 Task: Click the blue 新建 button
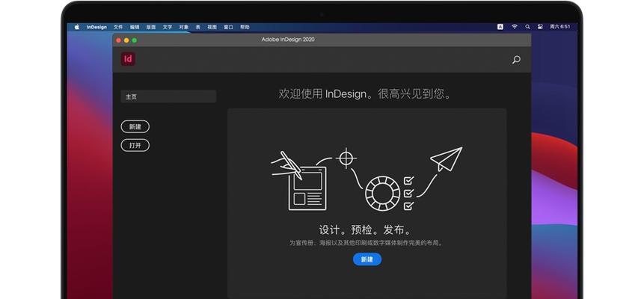coord(367,259)
